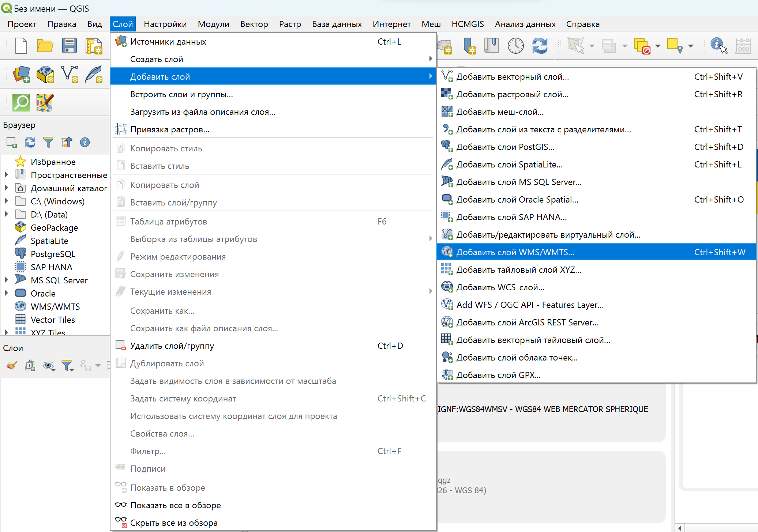Open the Растр menu
The height and width of the screenshot is (532, 758).
coord(290,24)
